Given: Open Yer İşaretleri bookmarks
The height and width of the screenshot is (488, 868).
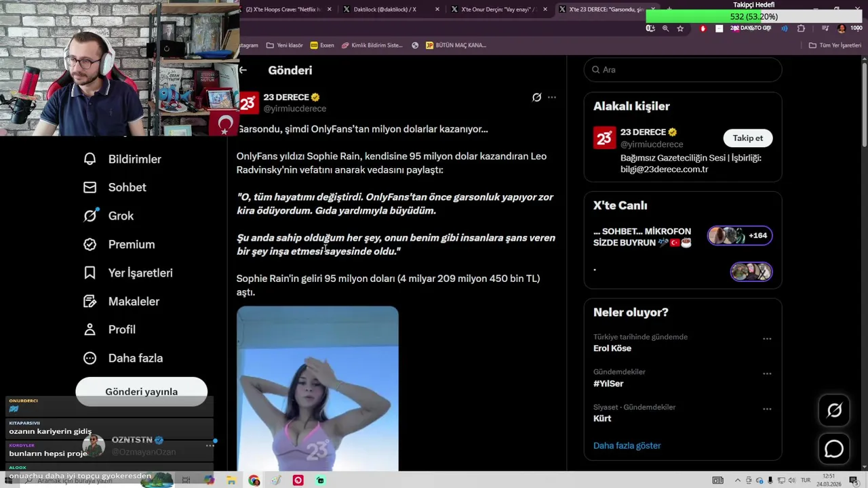Looking at the screenshot, I should [127, 272].
